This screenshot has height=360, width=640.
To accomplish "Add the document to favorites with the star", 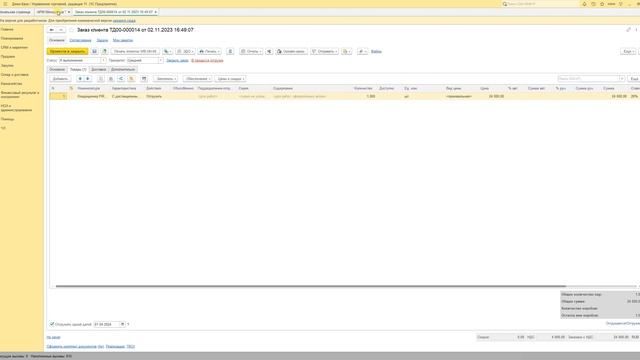I will 71,30.
